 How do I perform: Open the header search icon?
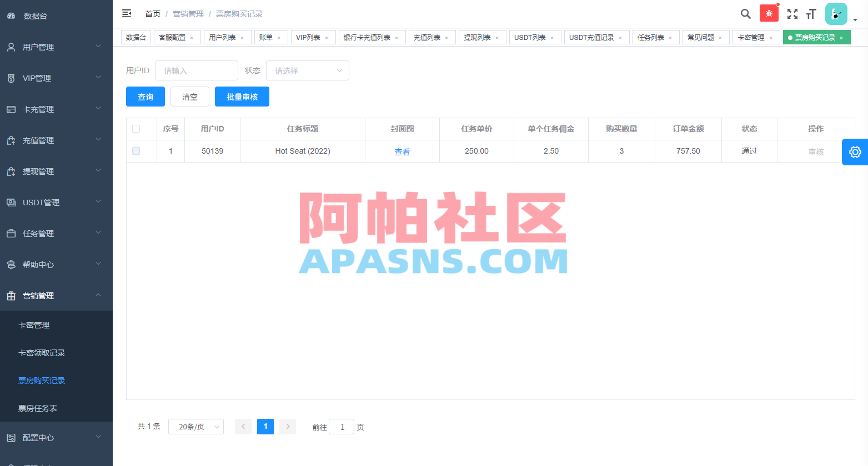746,14
